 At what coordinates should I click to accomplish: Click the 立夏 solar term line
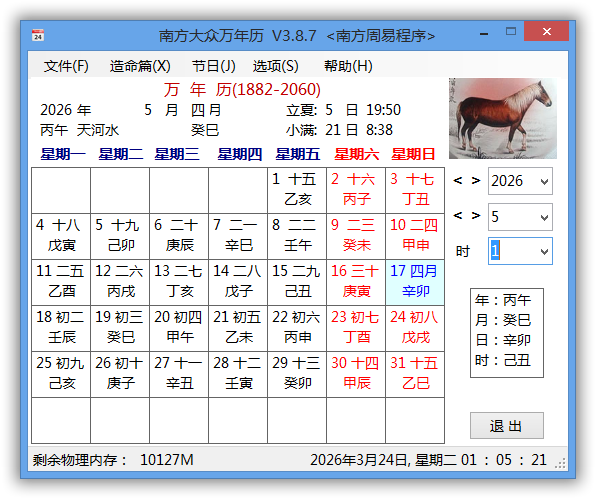343,110
